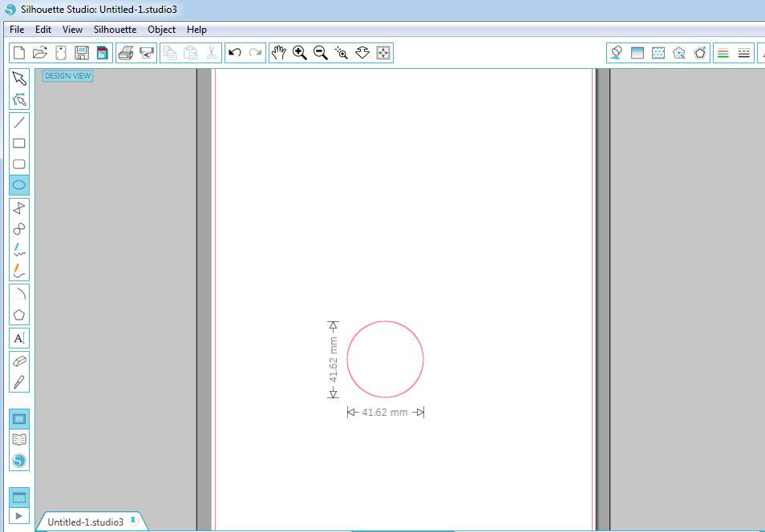The image size is (765, 532).
Task: Select the Ellipse drawing tool
Action: pyautogui.click(x=19, y=185)
